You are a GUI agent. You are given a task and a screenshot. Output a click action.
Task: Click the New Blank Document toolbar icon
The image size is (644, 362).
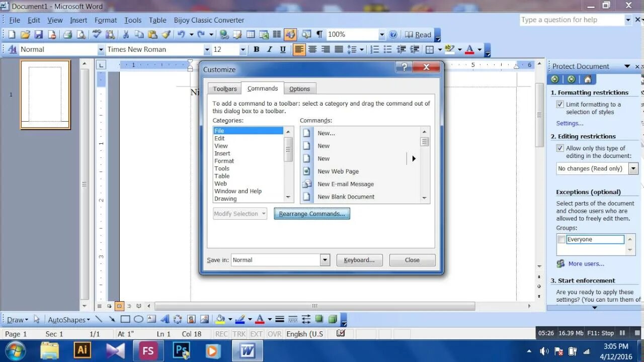(12, 35)
